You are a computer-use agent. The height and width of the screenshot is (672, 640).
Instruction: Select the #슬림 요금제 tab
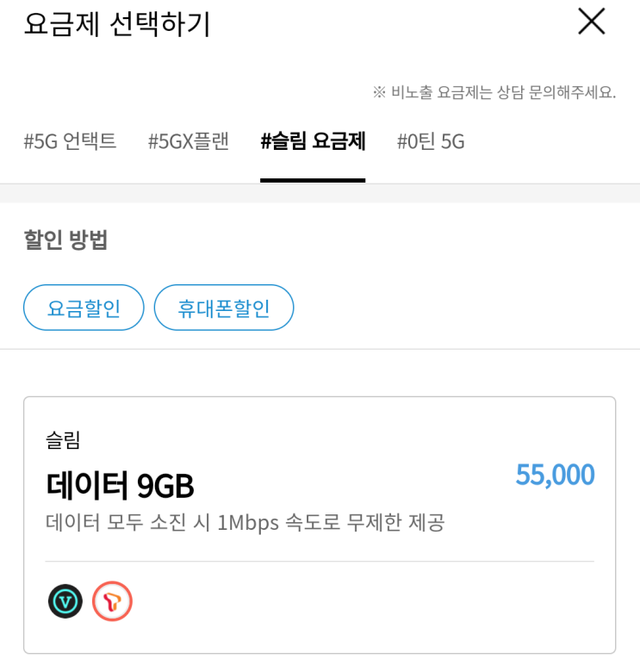tap(313, 141)
